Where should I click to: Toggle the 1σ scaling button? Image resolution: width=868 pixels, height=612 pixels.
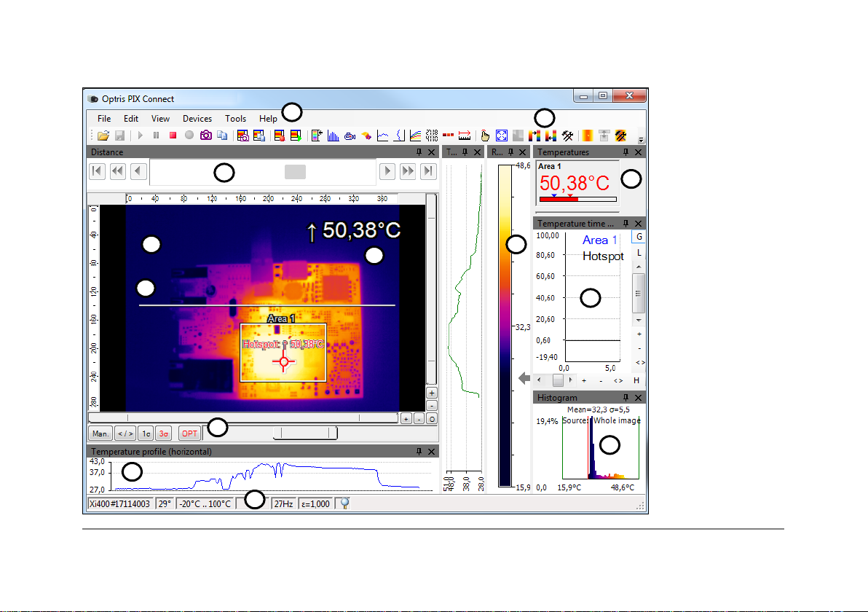pyautogui.click(x=146, y=433)
